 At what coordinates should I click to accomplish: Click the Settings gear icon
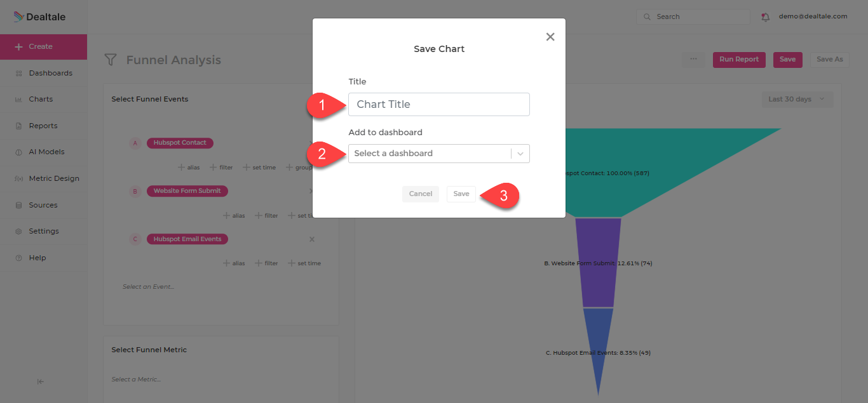click(18, 232)
